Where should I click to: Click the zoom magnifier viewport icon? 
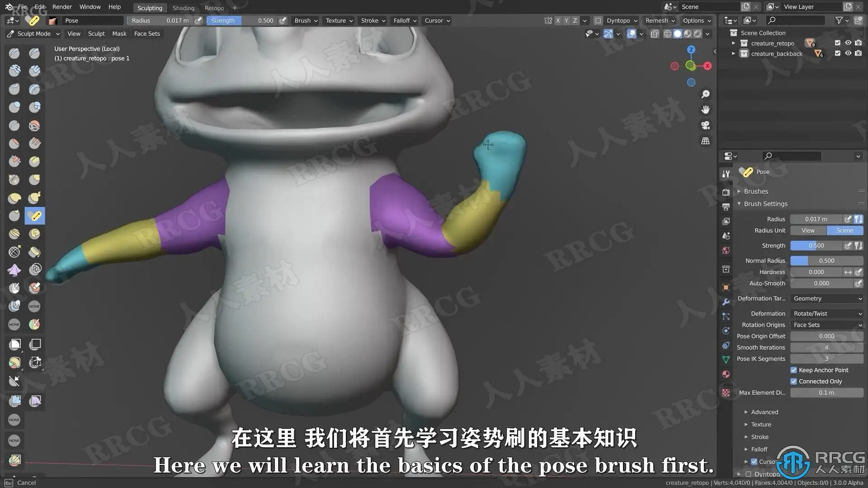(x=705, y=94)
